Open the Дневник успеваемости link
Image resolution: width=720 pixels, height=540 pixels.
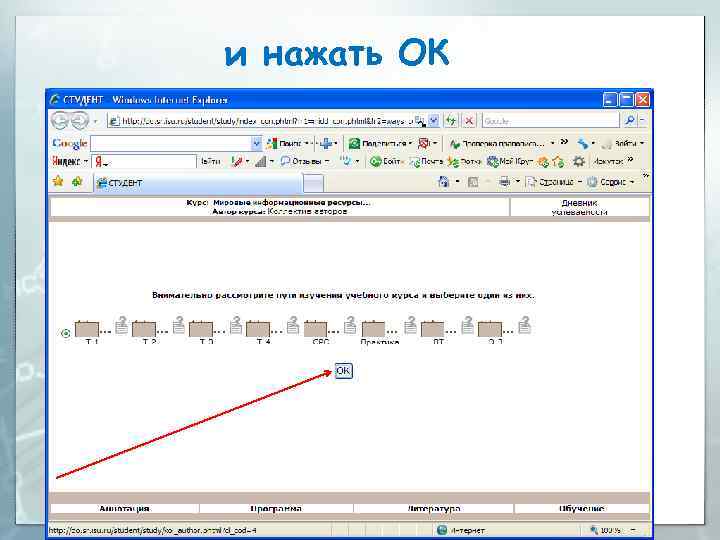point(579,207)
